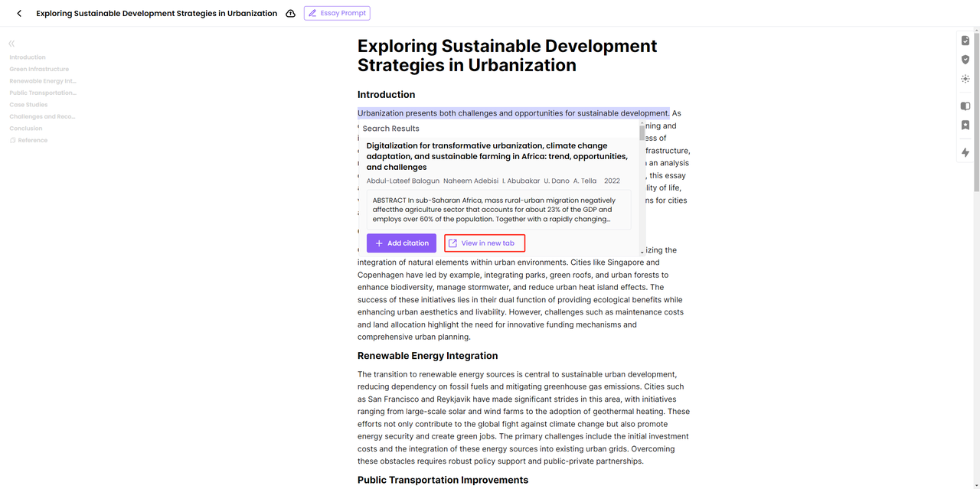Image resolution: width=980 pixels, height=489 pixels.
Task: Click the Reference book icon in outline
Action: click(x=12, y=140)
